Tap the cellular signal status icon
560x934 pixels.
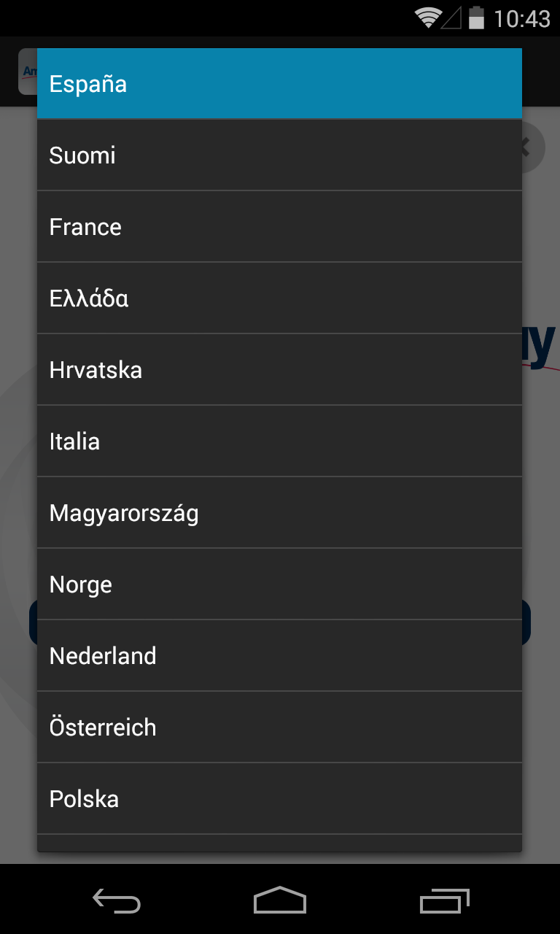point(451,18)
